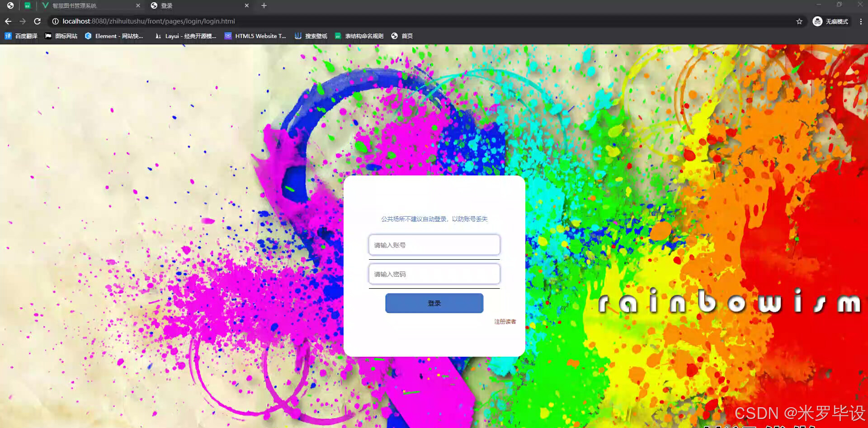Close the 智慧图书管理系统 tab
Screen dimensions: 868x428
pos(138,5)
